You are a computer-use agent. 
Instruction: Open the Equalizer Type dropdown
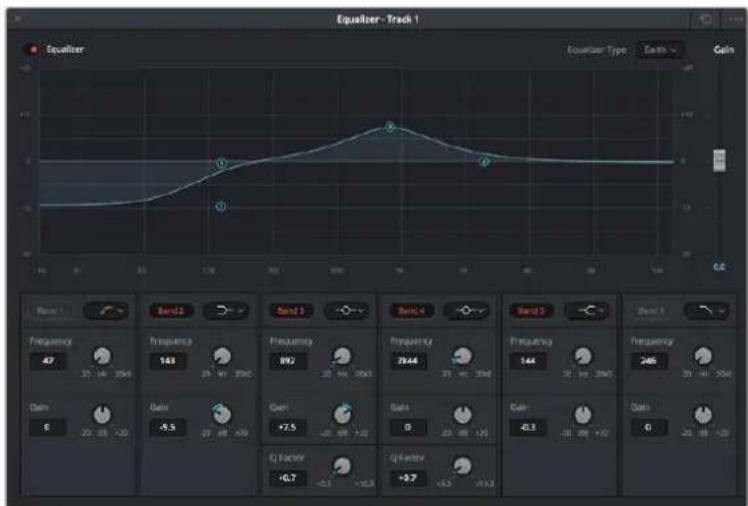click(x=660, y=50)
